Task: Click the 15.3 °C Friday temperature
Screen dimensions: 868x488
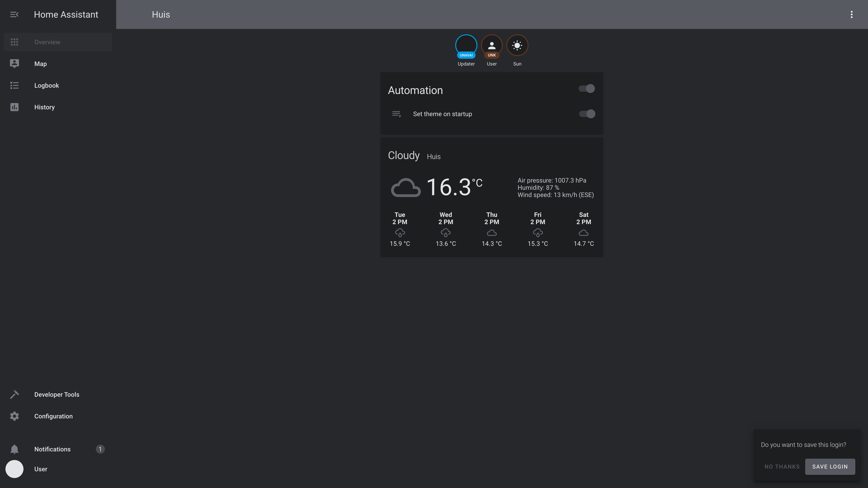Action: coord(538,244)
